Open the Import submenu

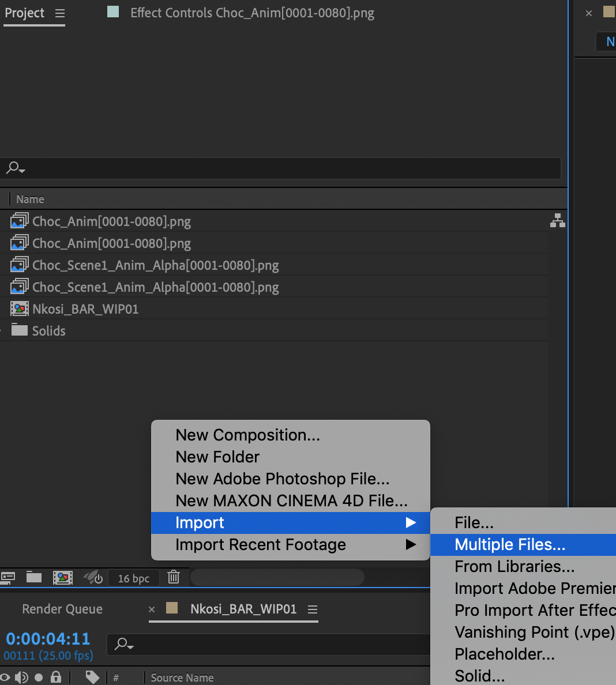291,522
